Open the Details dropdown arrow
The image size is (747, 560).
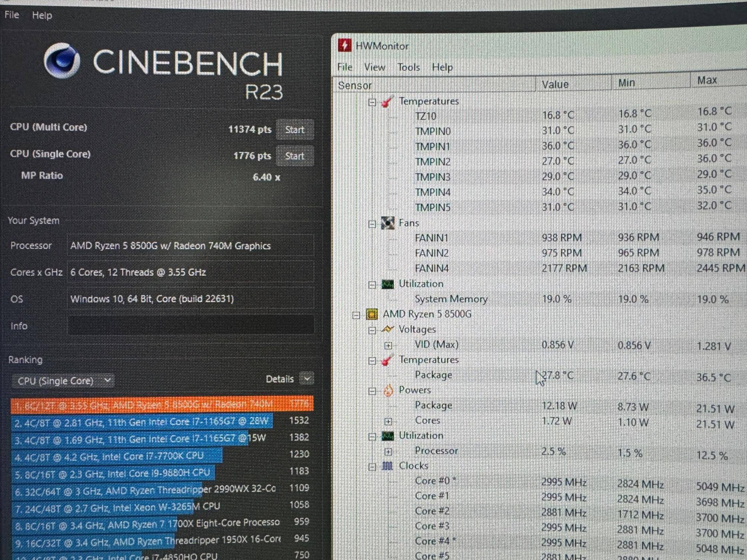307,379
